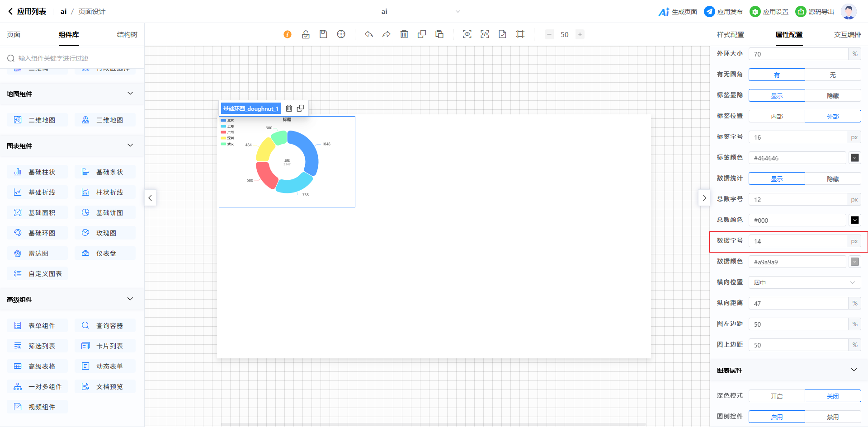The width and height of the screenshot is (868, 427).
Task: Click the orange info icon in toolbar
Action: [x=288, y=34]
